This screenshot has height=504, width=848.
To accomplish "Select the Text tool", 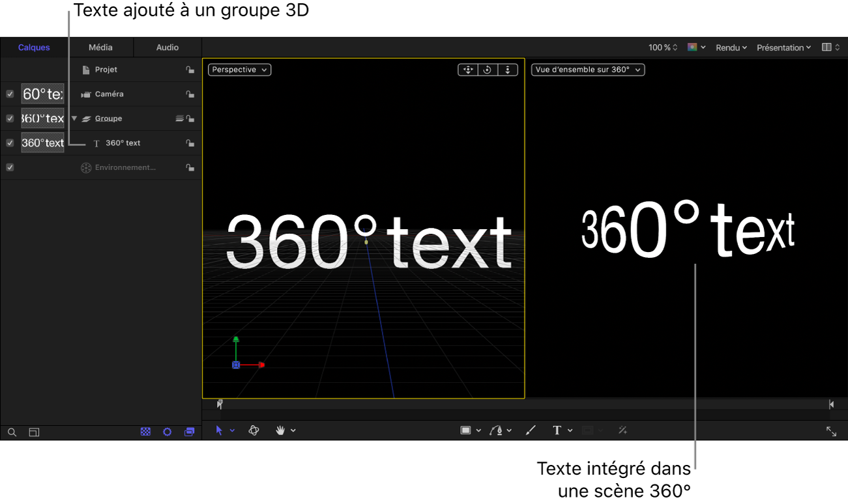I will click(557, 430).
